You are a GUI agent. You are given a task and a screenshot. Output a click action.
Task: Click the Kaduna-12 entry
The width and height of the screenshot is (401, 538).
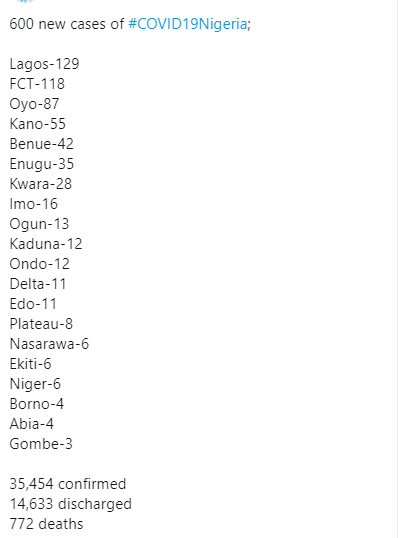[x=46, y=244]
